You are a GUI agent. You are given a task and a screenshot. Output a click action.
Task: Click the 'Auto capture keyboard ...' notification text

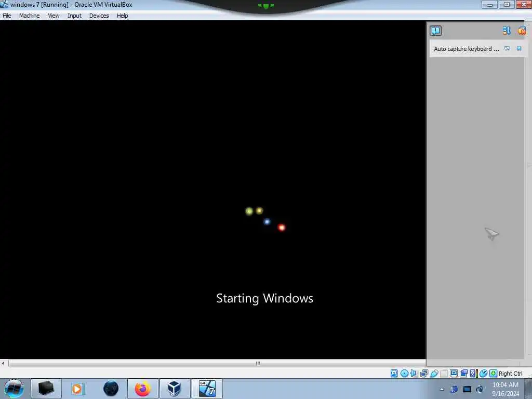(x=467, y=49)
